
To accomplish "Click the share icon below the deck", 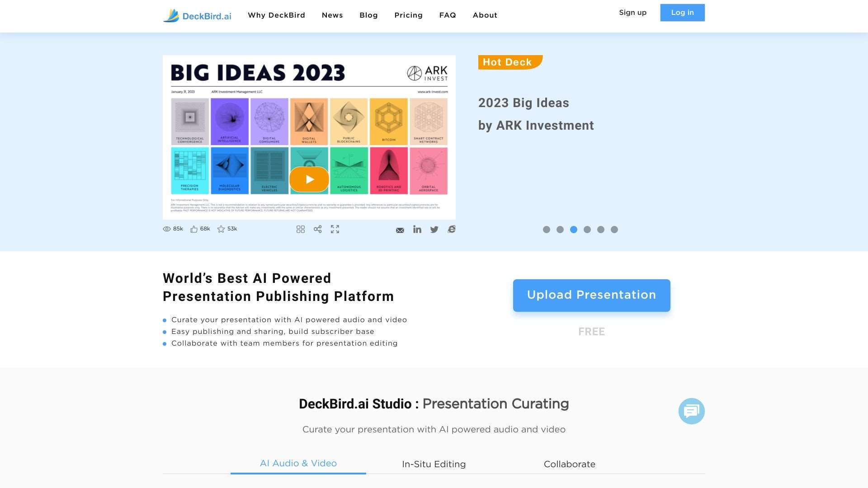I will [x=318, y=229].
